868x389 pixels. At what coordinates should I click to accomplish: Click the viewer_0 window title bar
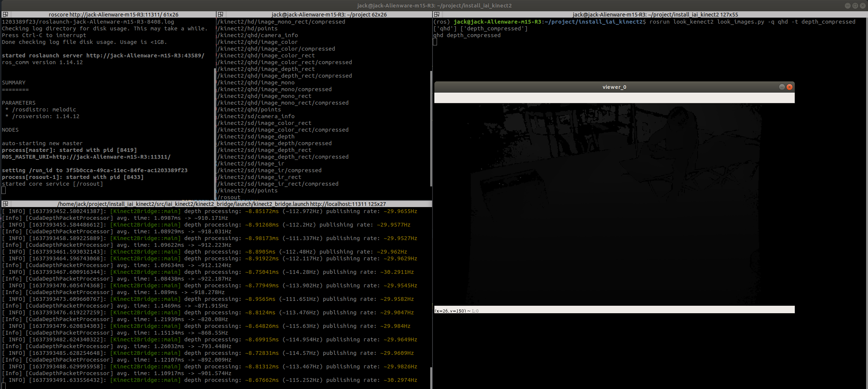(614, 87)
